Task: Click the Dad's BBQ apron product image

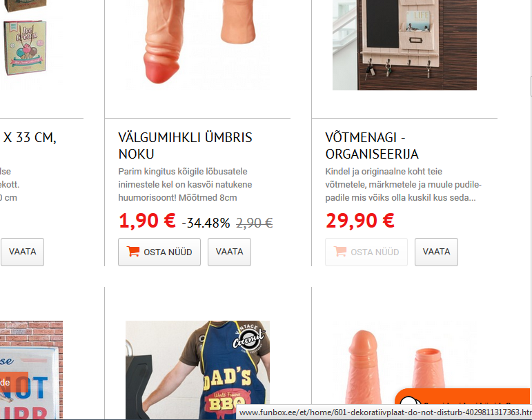Action: [197, 370]
